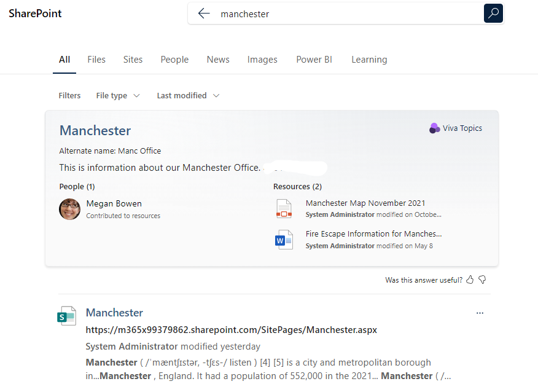This screenshot has width=538, height=392.
Task: Click the Viva Topics label text
Action: click(x=462, y=128)
